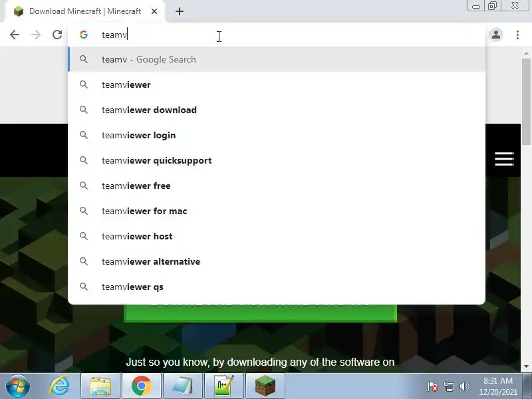This screenshot has width=532, height=399.
Task: Open the Notepad++ taskbar icon
Action: click(x=224, y=386)
